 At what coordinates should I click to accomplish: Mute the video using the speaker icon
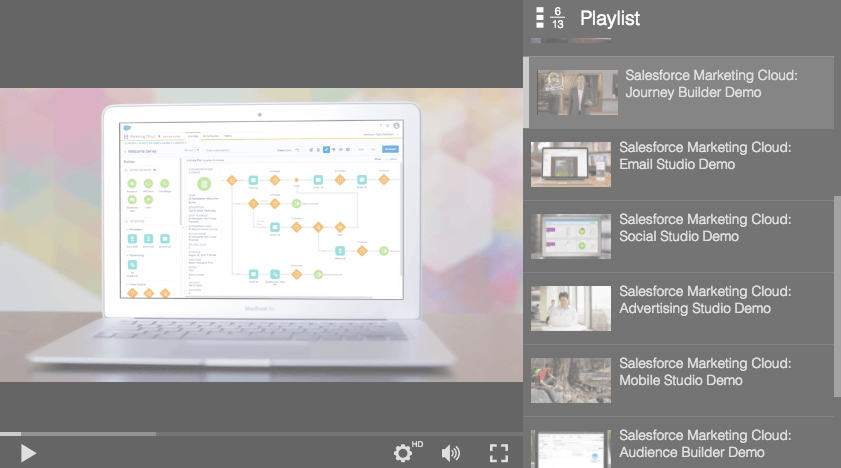coord(451,453)
